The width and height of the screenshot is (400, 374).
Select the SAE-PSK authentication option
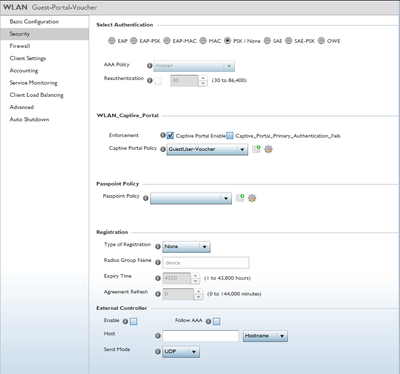point(289,41)
